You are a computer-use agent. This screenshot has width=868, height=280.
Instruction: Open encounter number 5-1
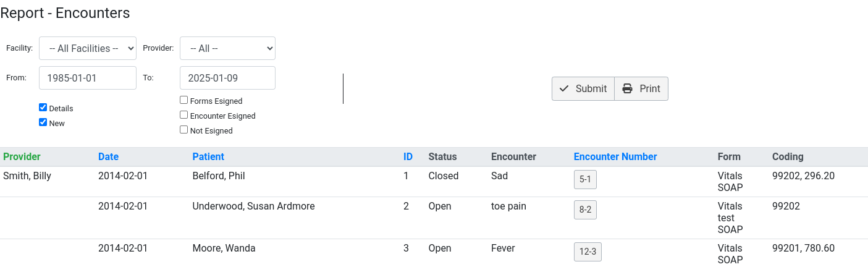tap(585, 180)
